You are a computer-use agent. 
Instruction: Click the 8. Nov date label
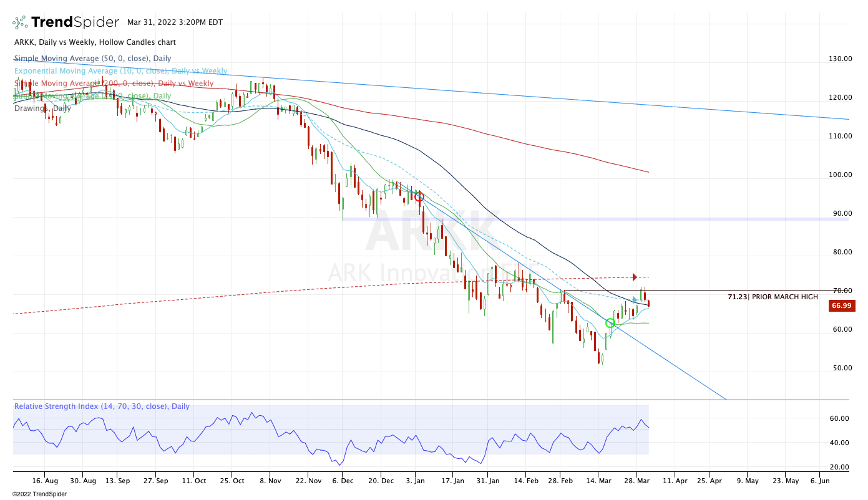[270, 481]
